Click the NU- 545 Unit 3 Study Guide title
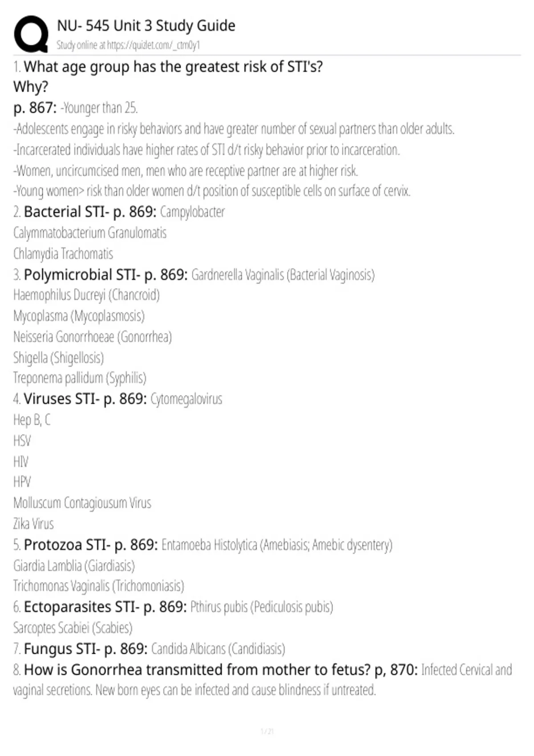Image resolution: width=534 pixels, height=756 pixels. point(146,26)
